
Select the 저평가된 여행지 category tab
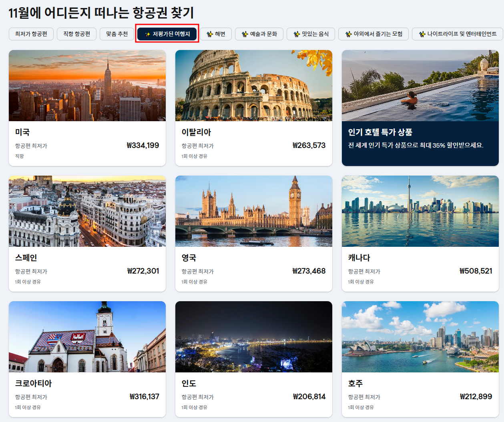point(167,34)
